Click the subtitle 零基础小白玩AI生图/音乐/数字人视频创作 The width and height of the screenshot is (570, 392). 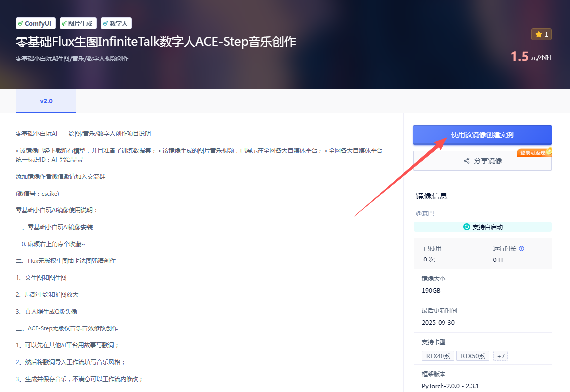[72, 58]
